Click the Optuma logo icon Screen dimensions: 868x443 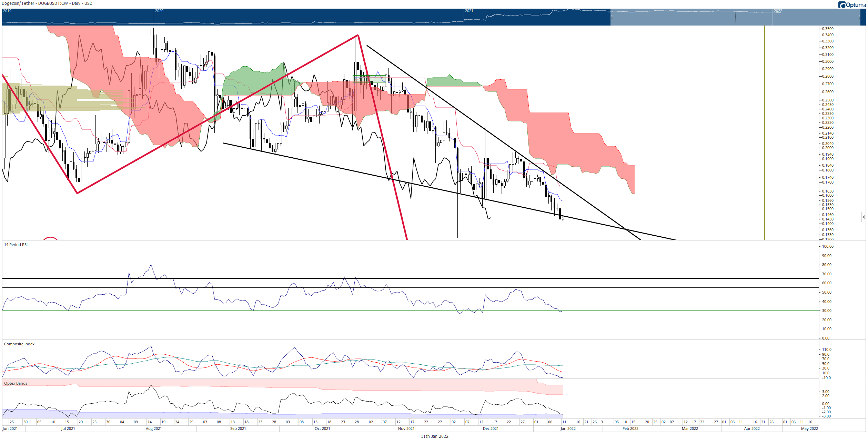click(841, 4)
